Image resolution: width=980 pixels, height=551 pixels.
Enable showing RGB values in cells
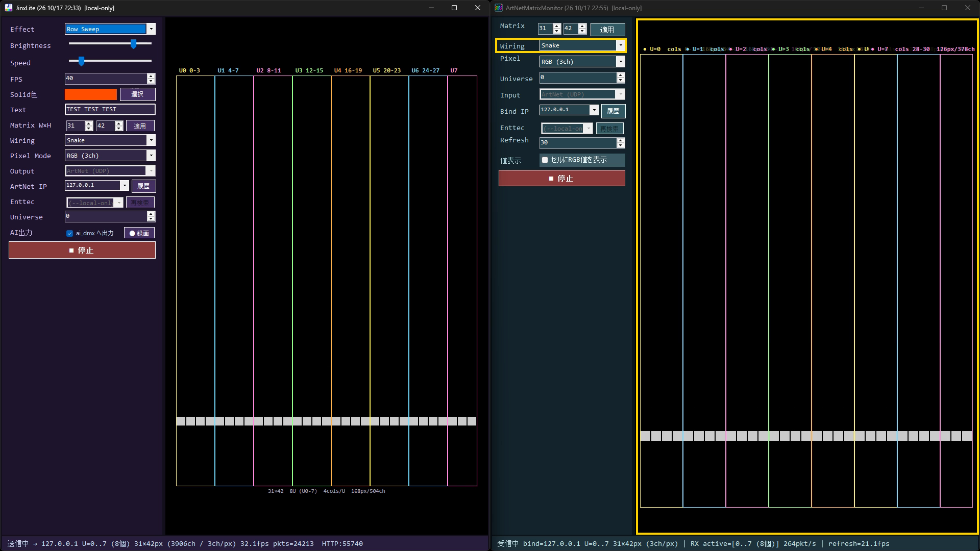545,160
